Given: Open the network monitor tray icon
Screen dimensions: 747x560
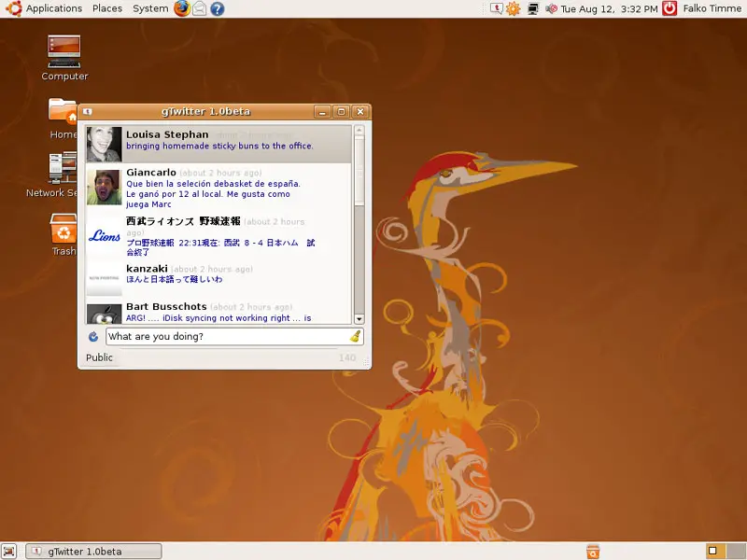Looking at the screenshot, I should [x=533, y=8].
